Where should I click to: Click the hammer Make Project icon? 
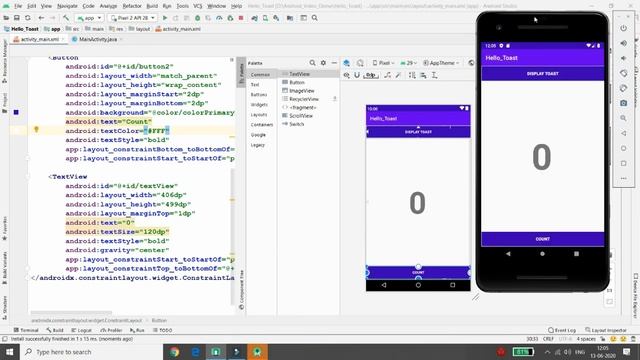pos(66,18)
